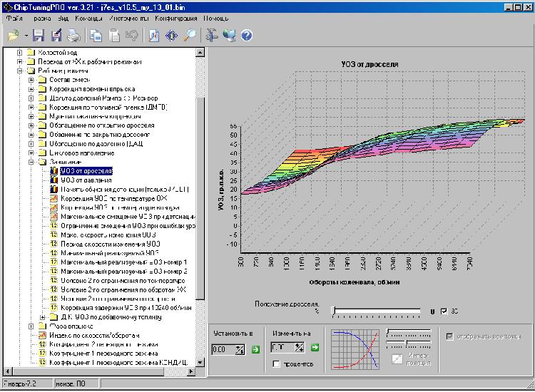
Task: Apply change with Изменить на green arrow
Action: [x=315, y=348]
